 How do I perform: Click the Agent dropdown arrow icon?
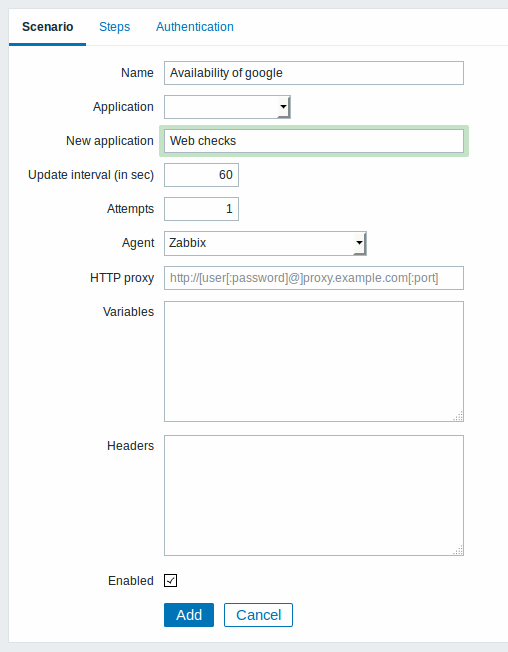click(359, 243)
